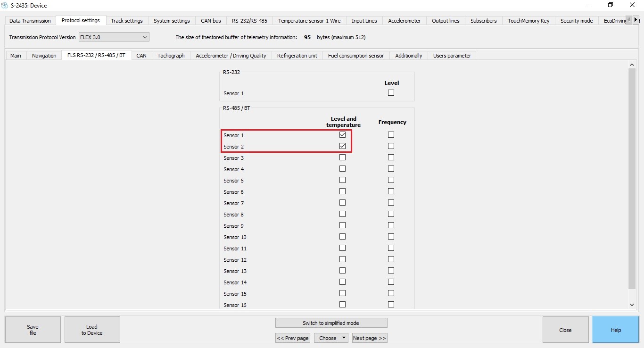Click the right arrow to scroll tabs
The image size is (644, 348).
[x=637, y=19]
